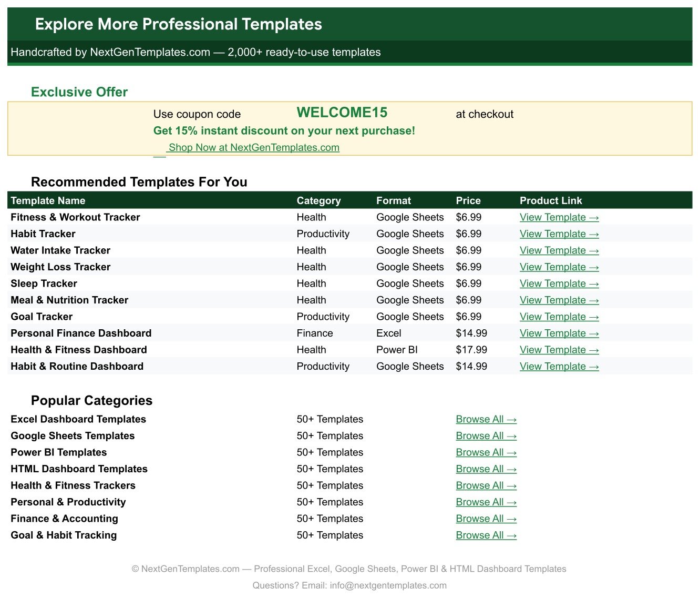Follow View Template for Health & Fitness Dashboard
This screenshot has height=598, width=700.
point(559,350)
